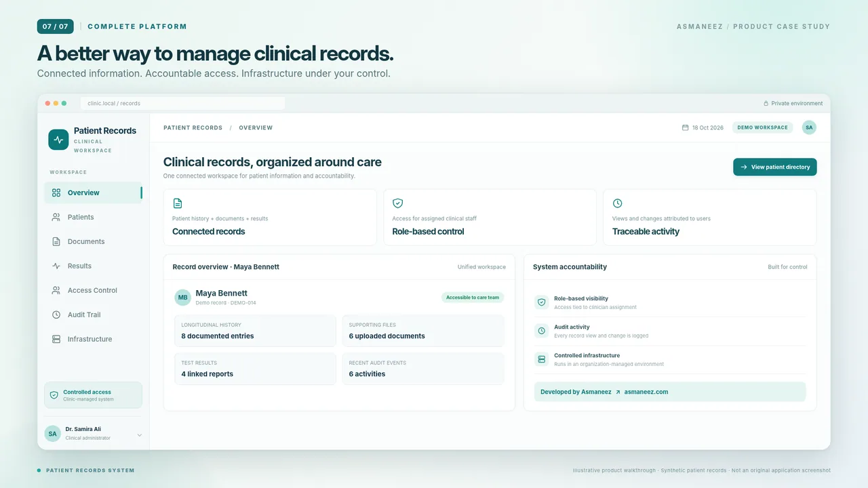Viewport: 868px width, 488px height.
Task: Open the Patients menu item
Action: point(94,217)
